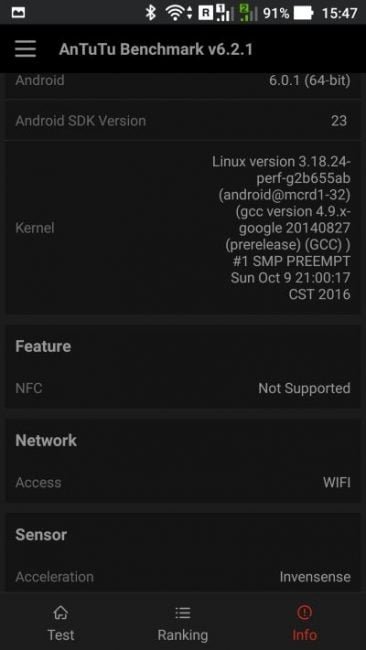The height and width of the screenshot is (650, 366).
Task: Switch to the Test tab
Action: (x=61, y=623)
